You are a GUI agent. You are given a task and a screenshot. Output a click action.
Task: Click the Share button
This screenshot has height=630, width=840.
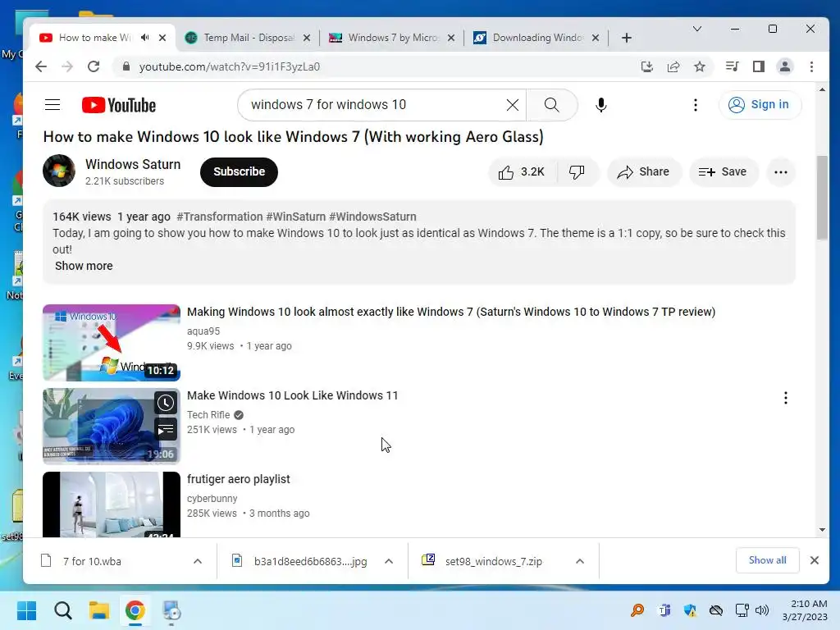point(643,172)
